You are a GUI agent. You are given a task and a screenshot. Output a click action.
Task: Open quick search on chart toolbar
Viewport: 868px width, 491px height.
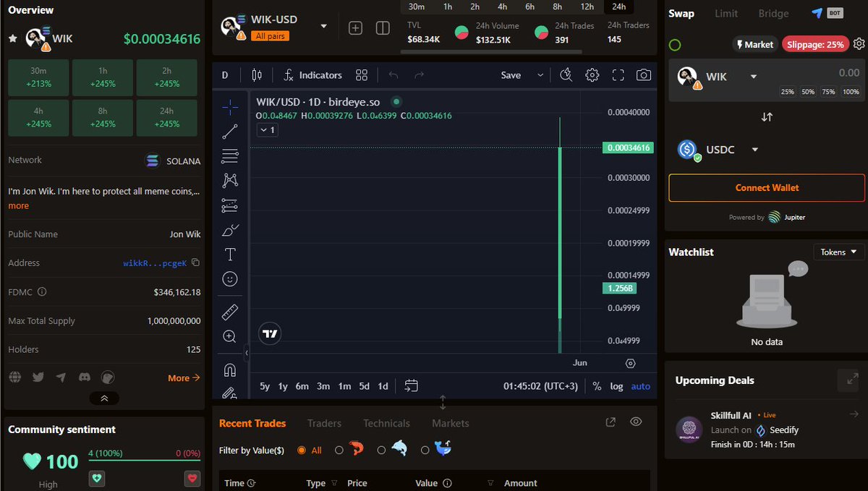566,75
